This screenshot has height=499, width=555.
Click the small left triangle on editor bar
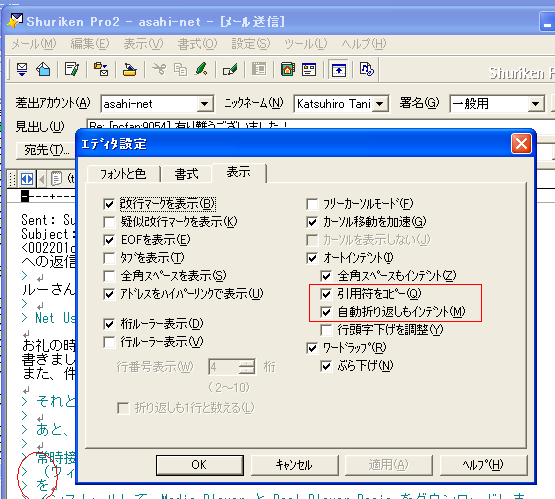pos(42,179)
